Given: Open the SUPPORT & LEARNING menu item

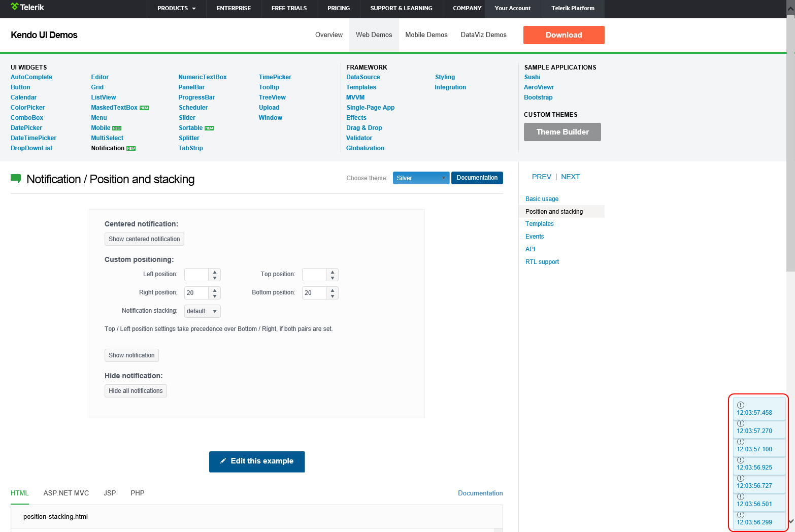Looking at the screenshot, I should click(x=402, y=8).
